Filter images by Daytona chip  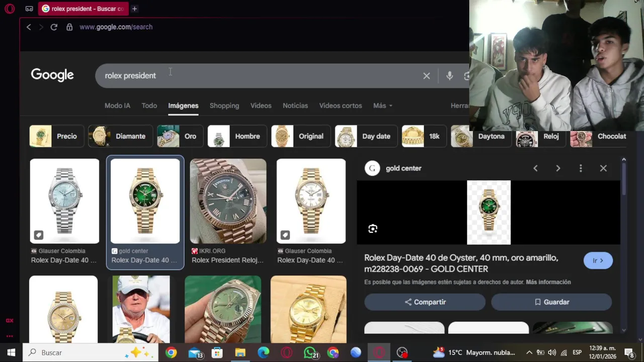[x=481, y=136]
